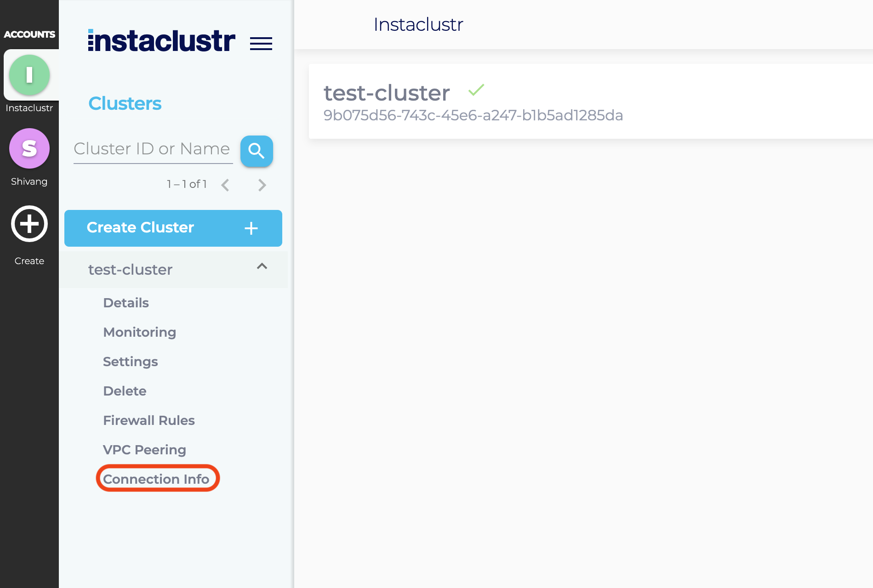This screenshot has width=873, height=588.
Task: Go to previous page with left arrow
Action: click(225, 185)
